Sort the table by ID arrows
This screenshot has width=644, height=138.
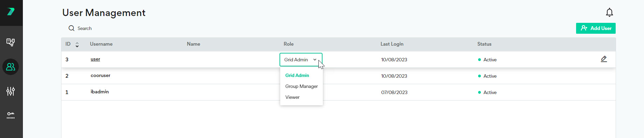(77, 45)
